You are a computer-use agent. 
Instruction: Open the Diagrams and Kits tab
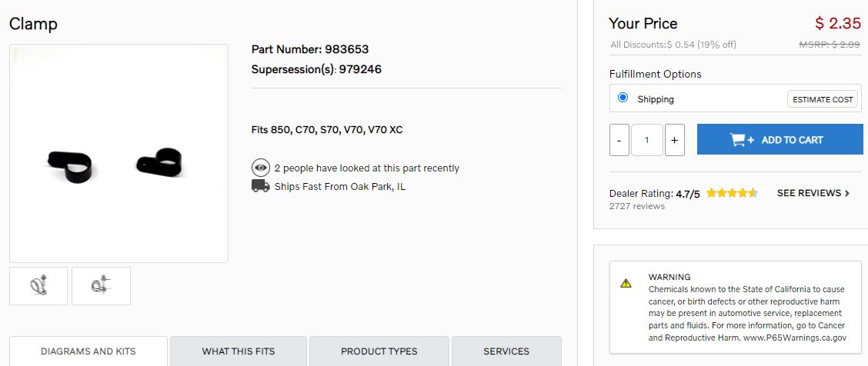click(x=88, y=351)
